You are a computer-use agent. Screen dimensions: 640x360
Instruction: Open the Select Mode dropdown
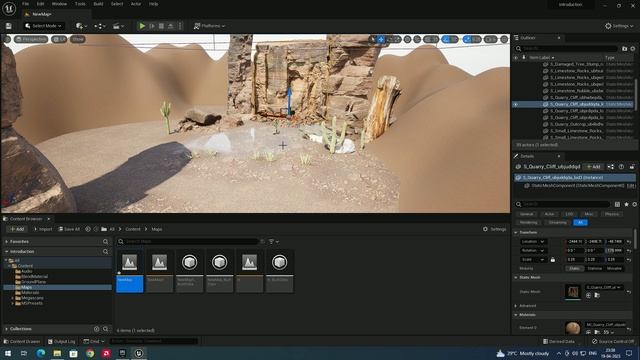click(43, 26)
